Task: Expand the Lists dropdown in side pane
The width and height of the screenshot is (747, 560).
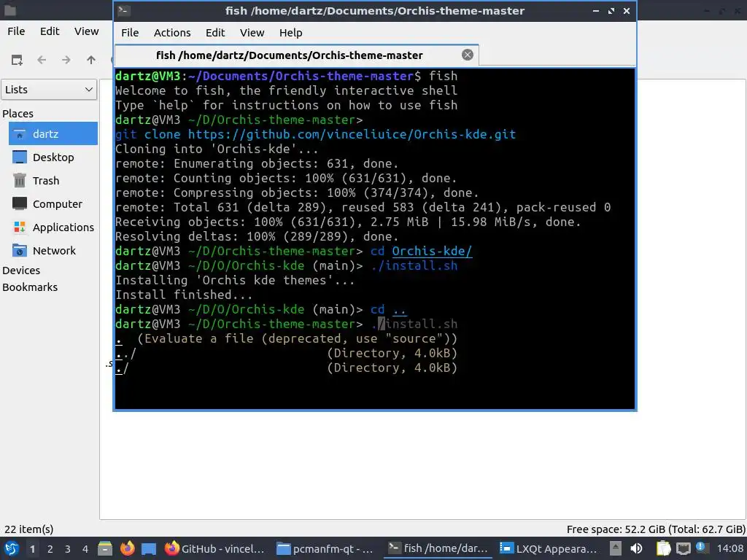Action: [x=49, y=90]
